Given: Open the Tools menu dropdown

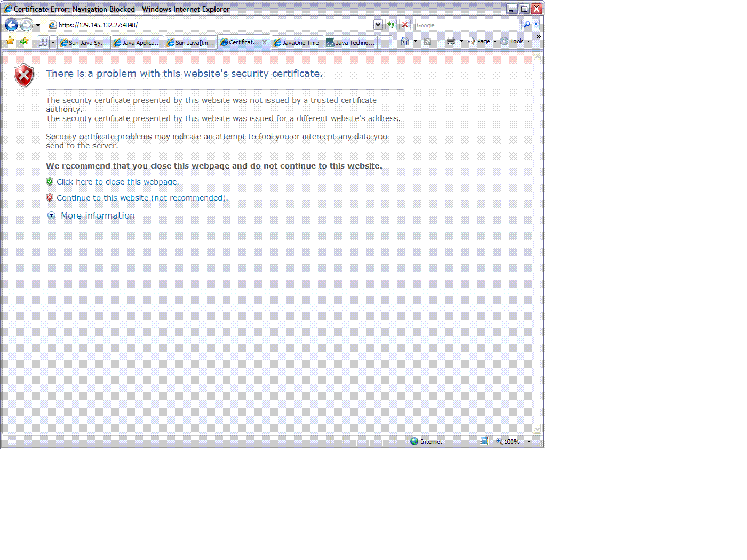Looking at the screenshot, I should pyautogui.click(x=515, y=41).
